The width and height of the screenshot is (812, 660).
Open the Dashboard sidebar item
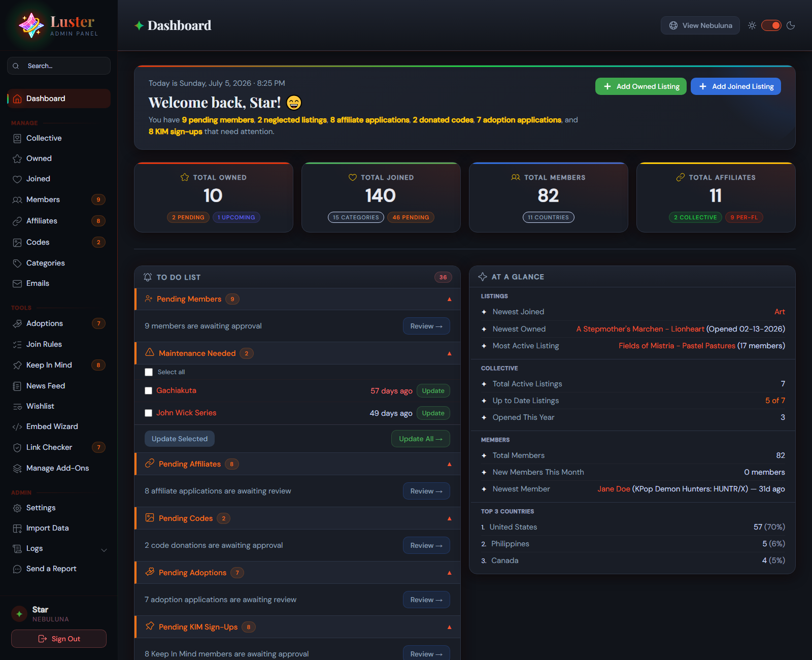(59, 98)
